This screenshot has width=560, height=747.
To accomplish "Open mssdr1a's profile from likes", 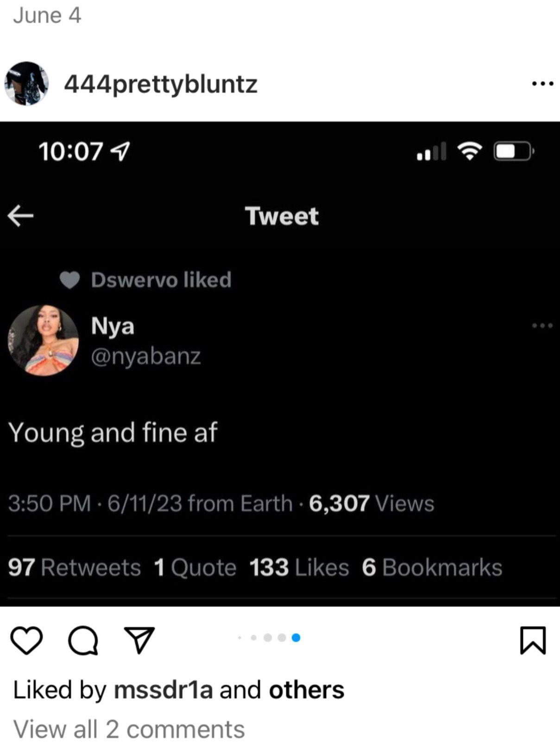I will (163, 690).
